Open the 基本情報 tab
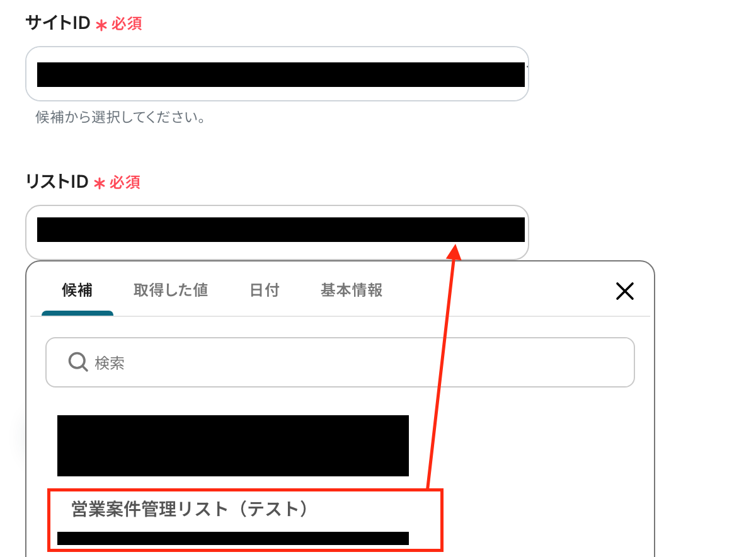 click(x=352, y=290)
